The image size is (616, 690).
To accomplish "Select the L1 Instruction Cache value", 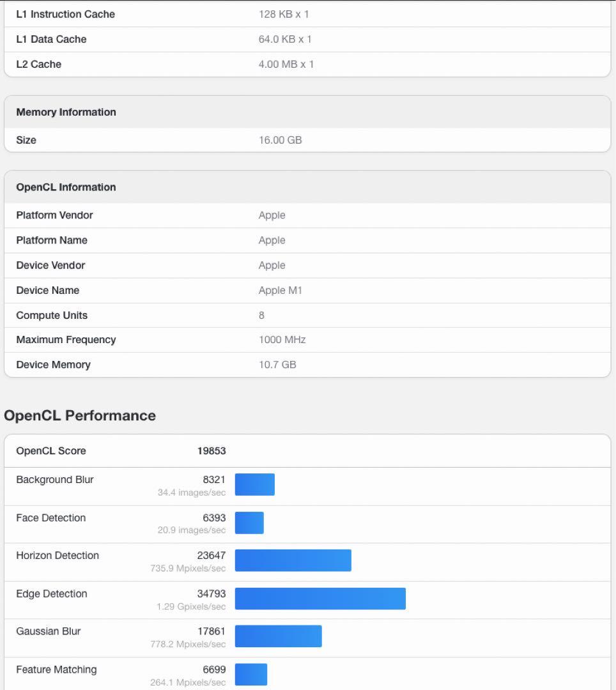I will coord(284,14).
